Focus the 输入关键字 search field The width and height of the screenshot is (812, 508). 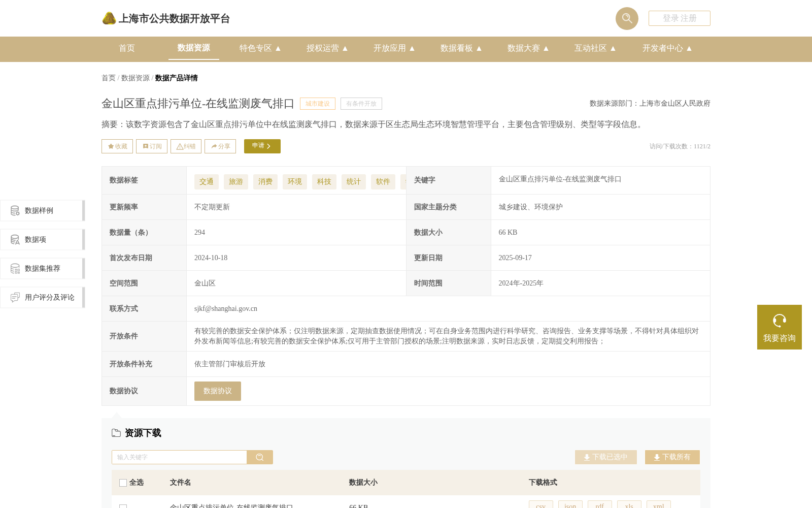coord(179,457)
